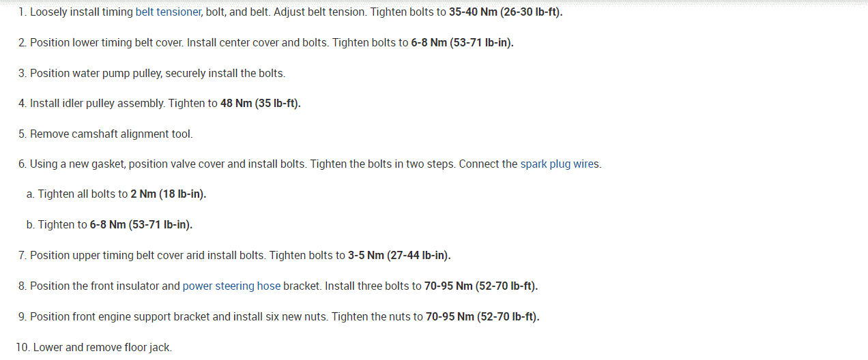This screenshot has width=868, height=360.
Task: Click 'Tighten all bolts to' in sub-step a
Action: point(83,194)
